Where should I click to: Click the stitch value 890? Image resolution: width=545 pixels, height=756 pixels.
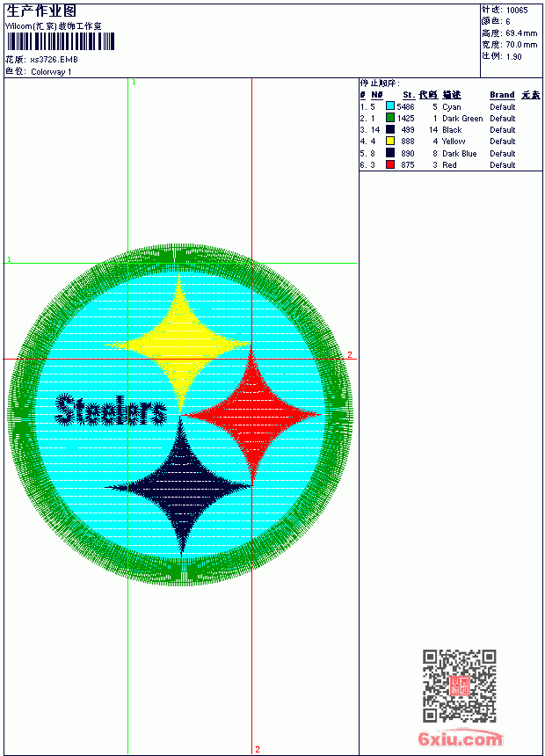(x=408, y=154)
